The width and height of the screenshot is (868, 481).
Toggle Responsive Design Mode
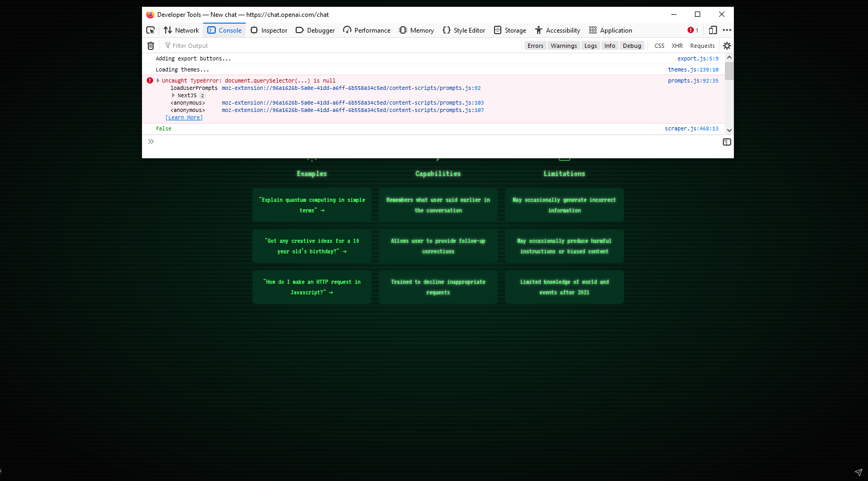(x=713, y=30)
